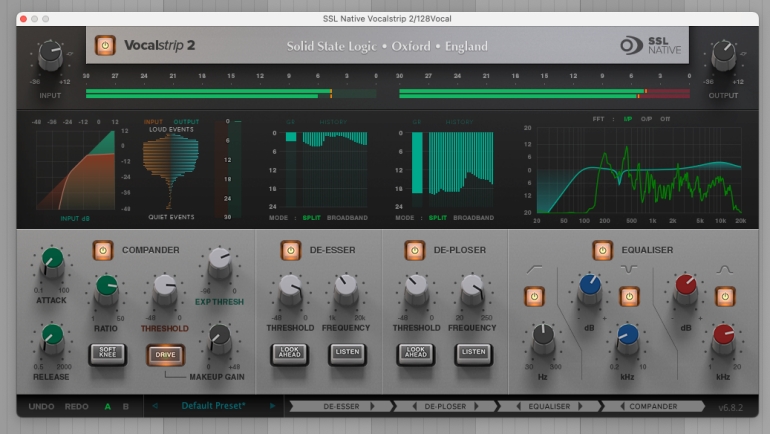Click the version number v6.8.2
Screen dimensions: 770x434
(730, 407)
